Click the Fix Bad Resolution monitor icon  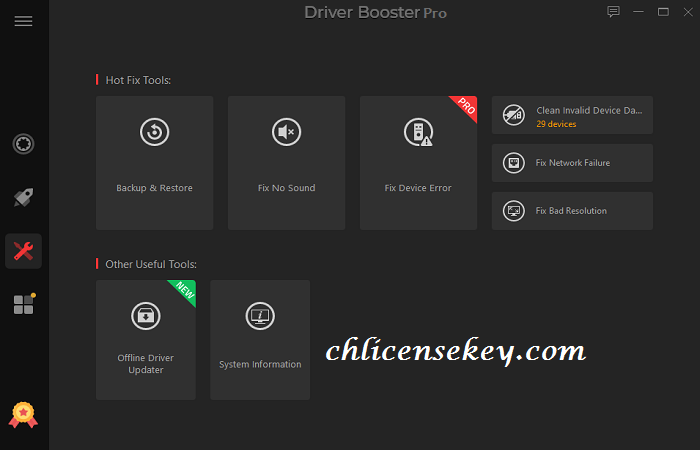click(x=514, y=211)
